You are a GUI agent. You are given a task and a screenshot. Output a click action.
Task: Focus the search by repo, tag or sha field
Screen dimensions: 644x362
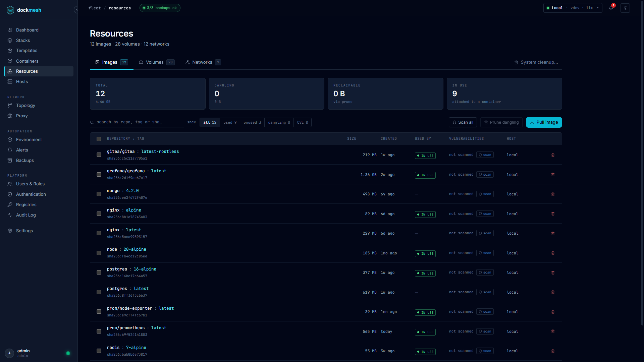137,122
